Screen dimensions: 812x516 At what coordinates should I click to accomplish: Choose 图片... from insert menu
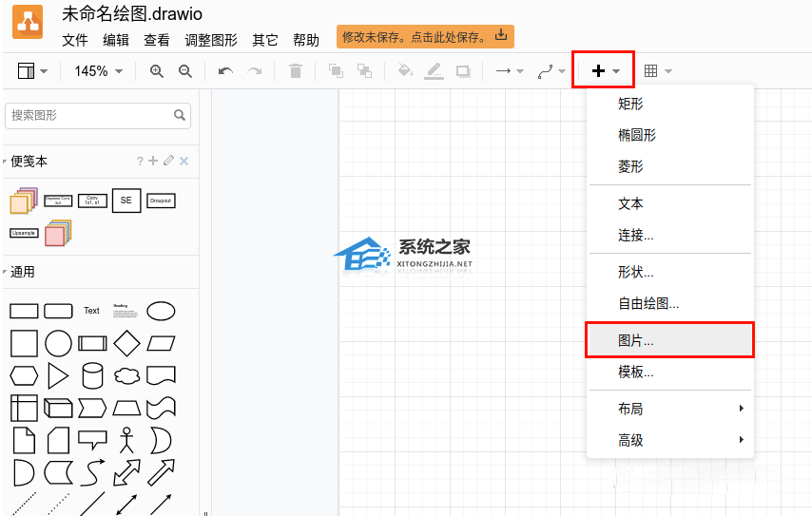670,340
